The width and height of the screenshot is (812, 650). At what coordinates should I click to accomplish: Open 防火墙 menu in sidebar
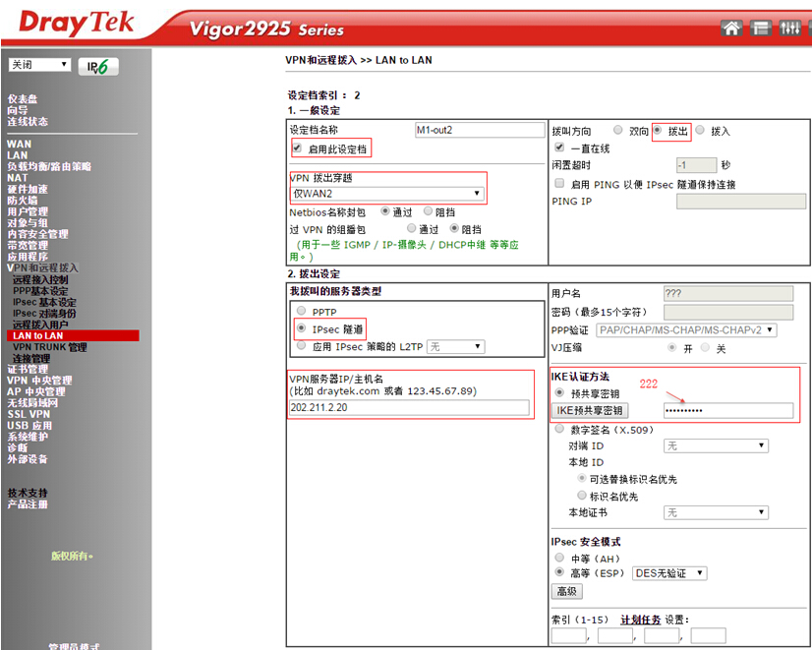[x=23, y=200]
